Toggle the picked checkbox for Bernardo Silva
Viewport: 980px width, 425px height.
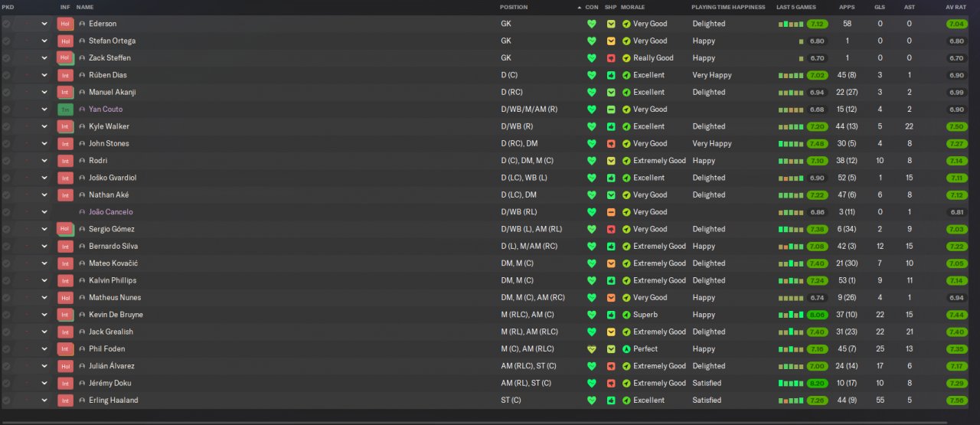(6, 247)
